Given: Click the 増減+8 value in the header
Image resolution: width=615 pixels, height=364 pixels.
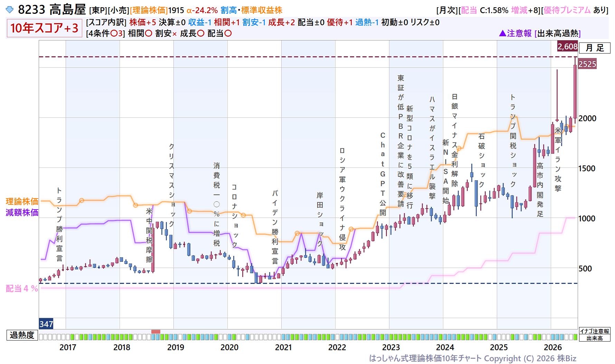Looking at the screenshot, I should [x=524, y=10].
